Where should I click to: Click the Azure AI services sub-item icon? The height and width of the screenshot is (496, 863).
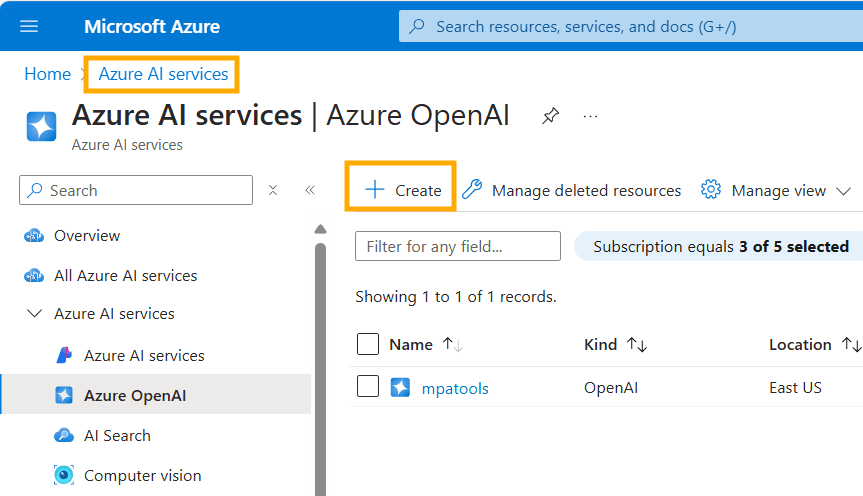(64, 355)
